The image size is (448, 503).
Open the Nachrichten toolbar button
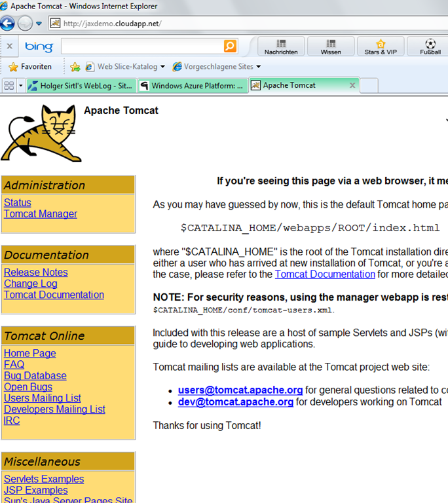click(281, 47)
